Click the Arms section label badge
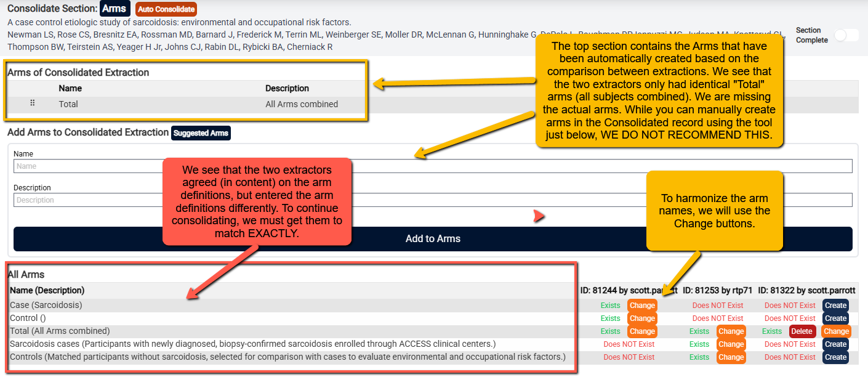This screenshot has height=377, width=868. pos(115,9)
